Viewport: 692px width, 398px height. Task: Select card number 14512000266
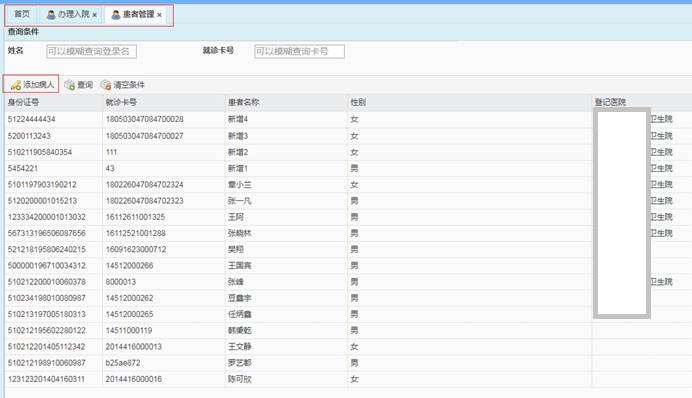(x=129, y=266)
